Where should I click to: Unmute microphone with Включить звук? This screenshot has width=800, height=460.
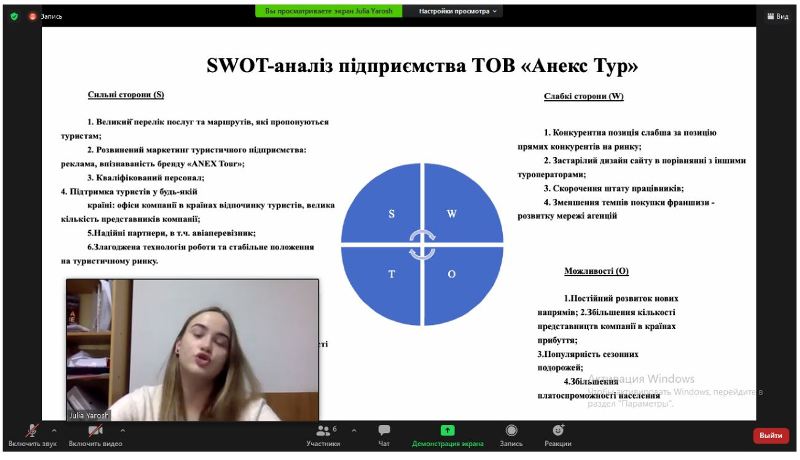(32, 436)
